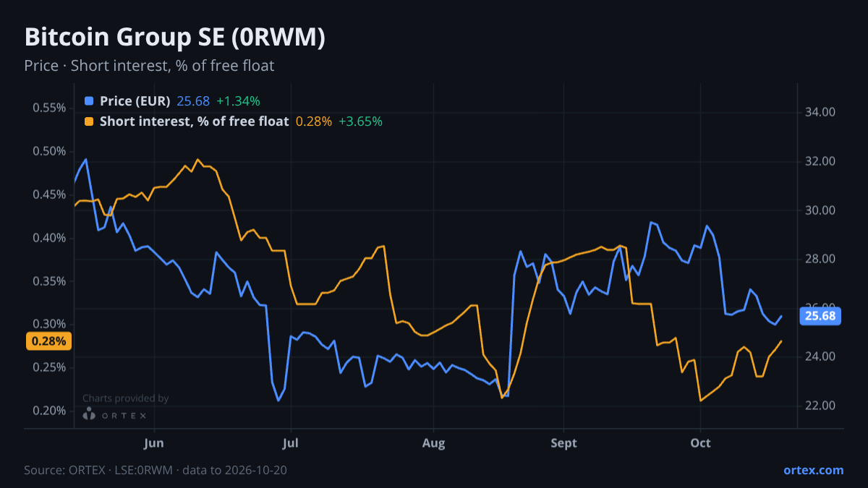Click the 30.00 right axis label

[820, 210]
